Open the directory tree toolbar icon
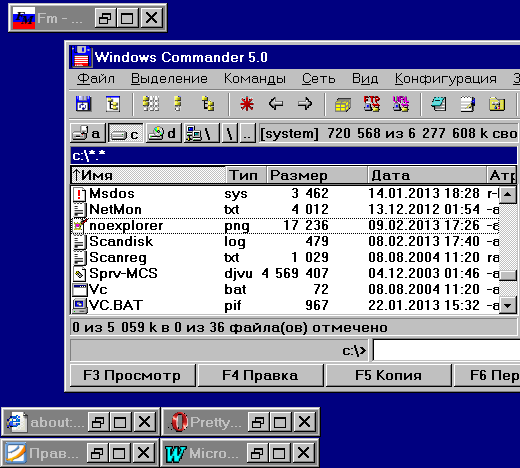 [x=113, y=104]
